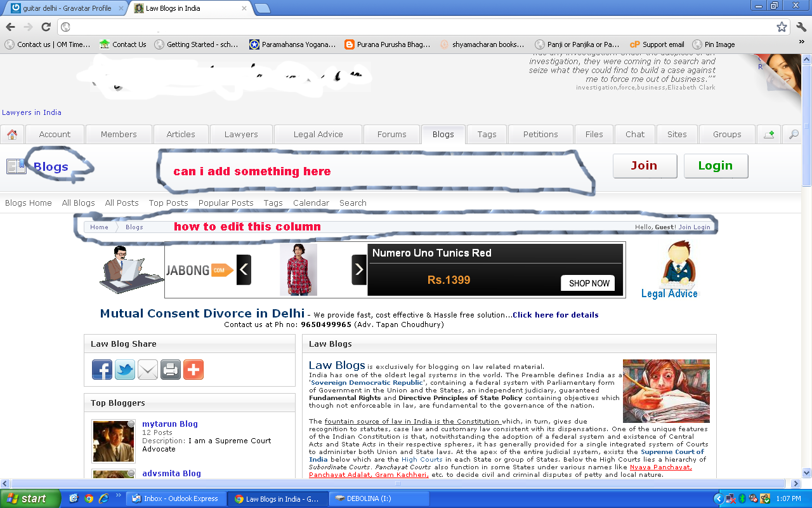Open the Legal Advice navigation tab
The height and width of the screenshot is (508, 812).
[x=318, y=134]
